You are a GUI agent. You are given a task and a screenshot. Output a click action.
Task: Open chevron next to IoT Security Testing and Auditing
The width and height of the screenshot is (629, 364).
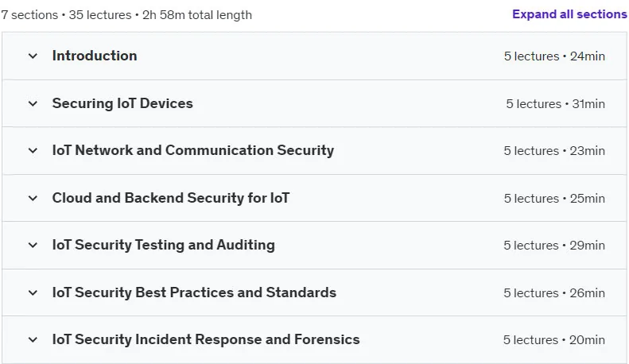pos(33,245)
